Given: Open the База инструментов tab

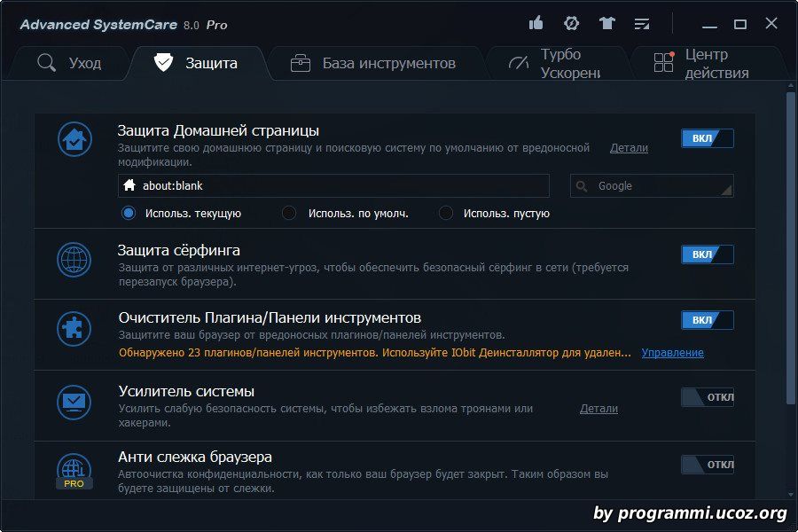Looking at the screenshot, I should 373,63.
